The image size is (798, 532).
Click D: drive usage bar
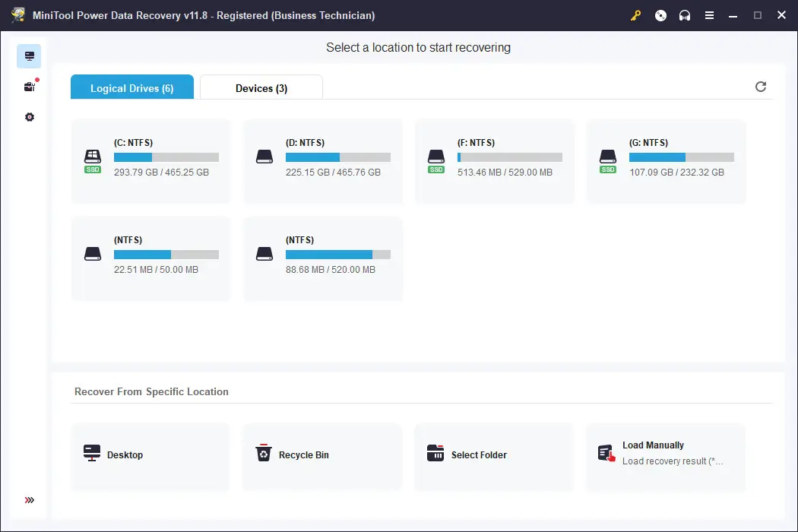338,157
